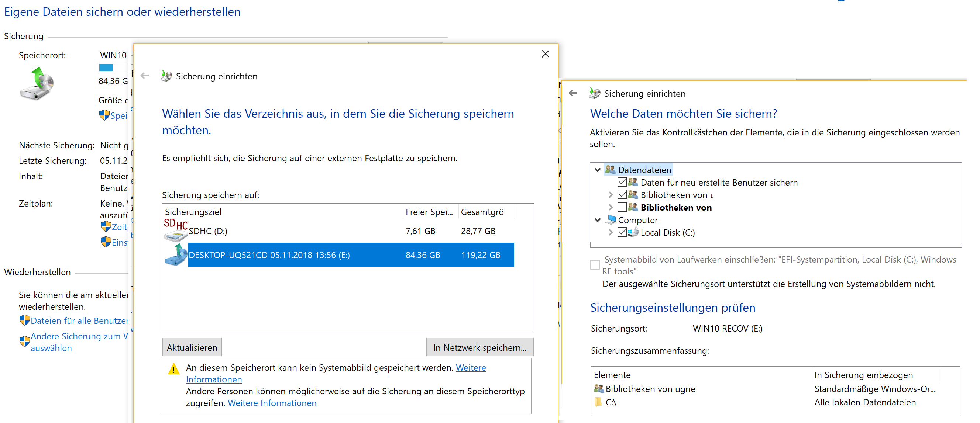The width and height of the screenshot is (980, 423).
Task: Select the Datendateien tree label
Action: coord(644,170)
